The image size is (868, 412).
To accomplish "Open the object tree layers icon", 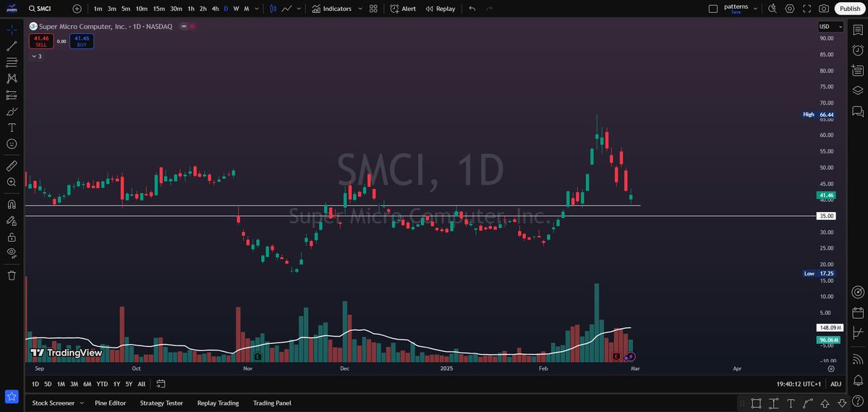I will pyautogui.click(x=858, y=91).
